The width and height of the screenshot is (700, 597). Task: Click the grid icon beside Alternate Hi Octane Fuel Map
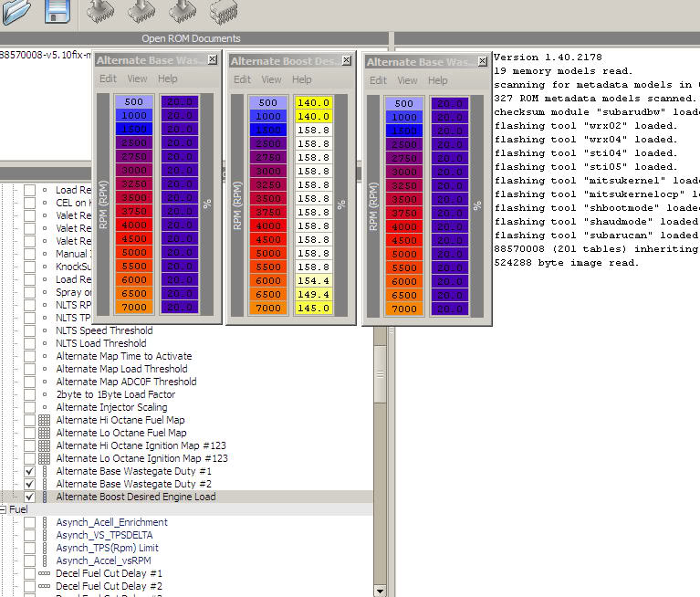(44, 420)
